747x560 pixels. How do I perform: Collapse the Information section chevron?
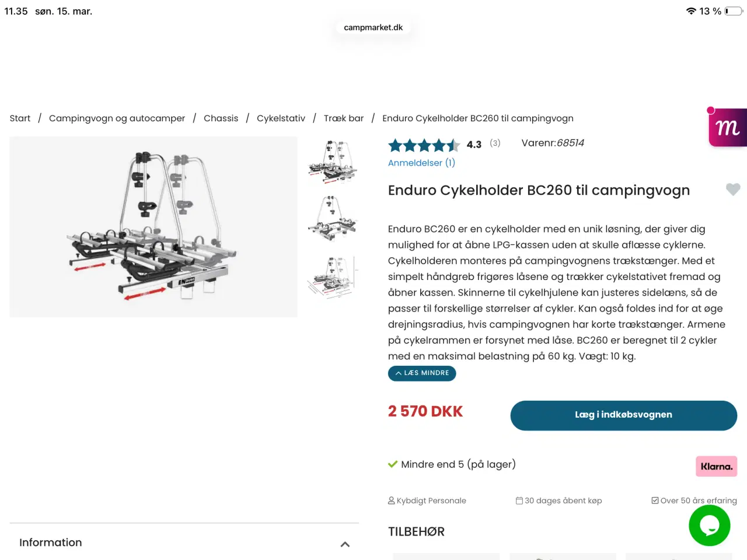tap(345, 544)
